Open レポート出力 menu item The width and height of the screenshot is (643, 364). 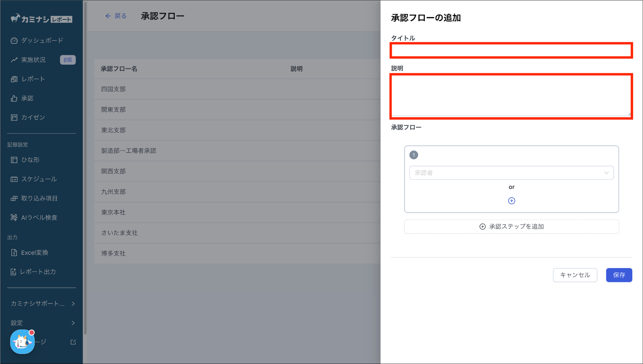[38, 272]
